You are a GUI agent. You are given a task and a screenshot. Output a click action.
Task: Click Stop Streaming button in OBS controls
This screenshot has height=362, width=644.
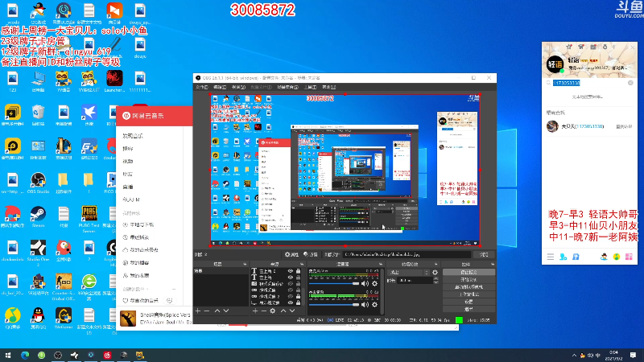pyautogui.click(x=469, y=272)
